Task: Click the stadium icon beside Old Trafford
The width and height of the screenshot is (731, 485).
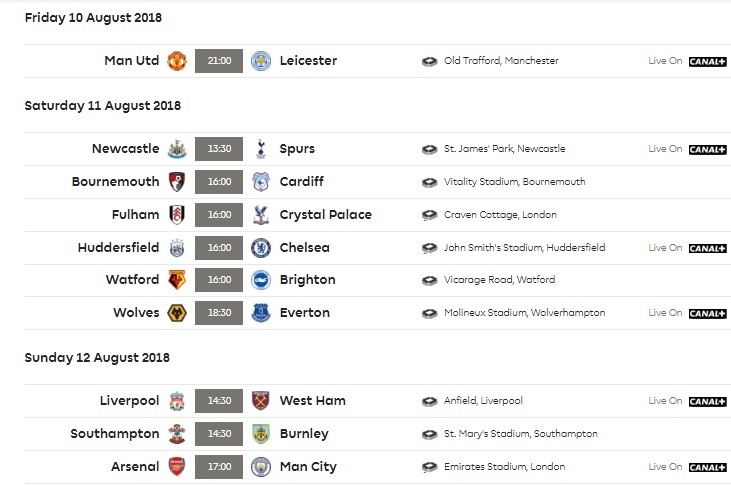Action: (x=430, y=61)
